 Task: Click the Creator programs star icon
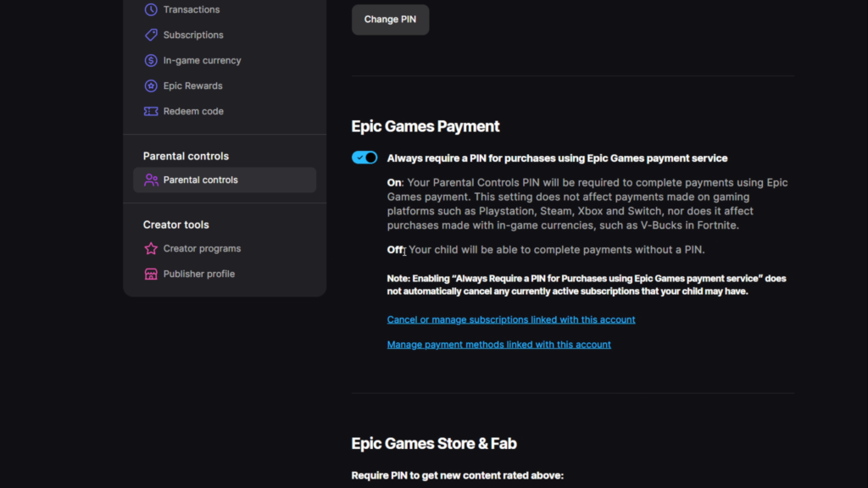coord(151,248)
